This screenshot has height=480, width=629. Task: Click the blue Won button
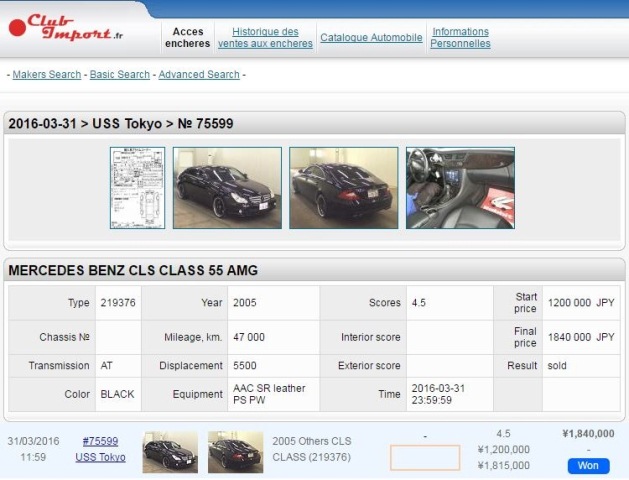pos(588,466)
